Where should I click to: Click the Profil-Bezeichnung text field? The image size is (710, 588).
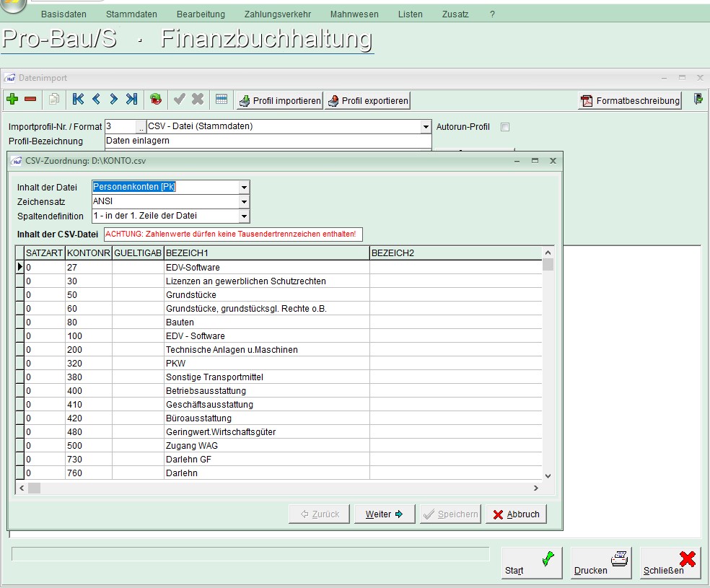pyautogui.click(x=267, y=141)
